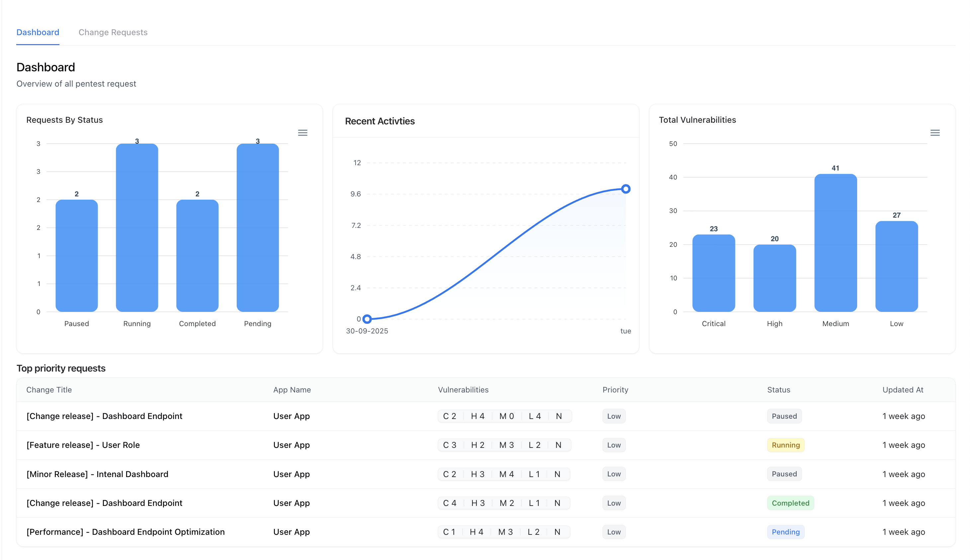
Task: Toggle the Pending status badge on Performance row
Action: pos(786,532)
